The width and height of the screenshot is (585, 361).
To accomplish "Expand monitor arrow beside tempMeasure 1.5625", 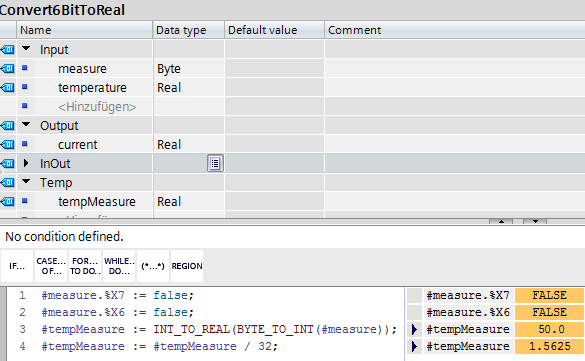I will tap(414, 346).
